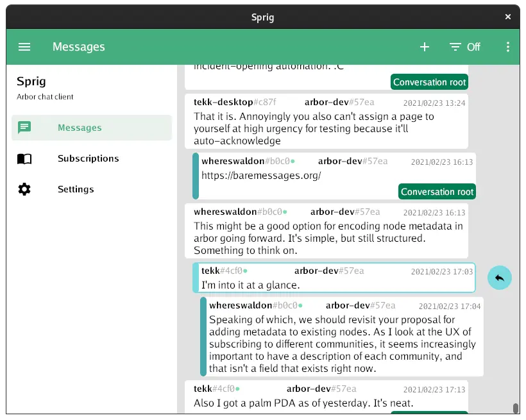Image resolution: width=526 pixels, height=420 pixels.
Task: Click the Messages title in header bar
Action: pyautogui.click(x=78, y=47)
